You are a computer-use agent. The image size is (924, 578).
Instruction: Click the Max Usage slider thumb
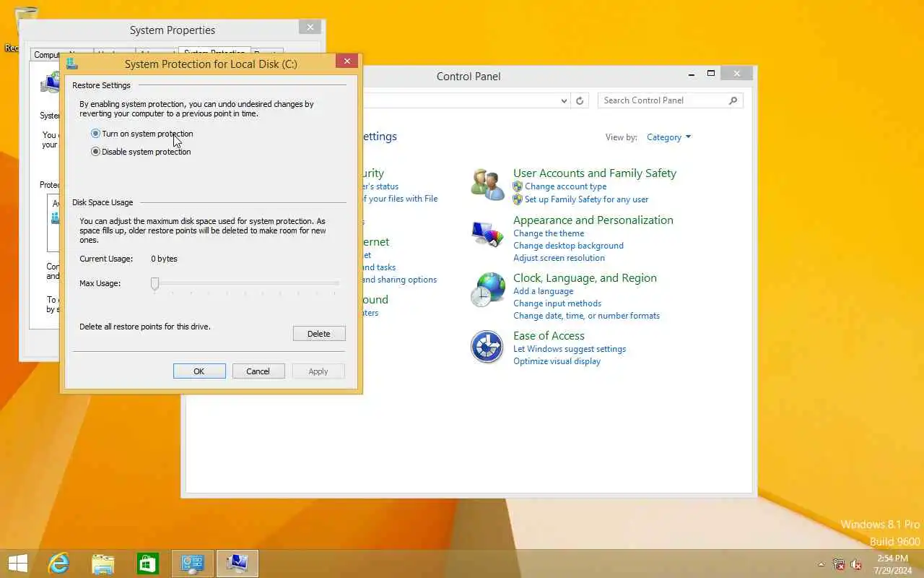[154, 283]
